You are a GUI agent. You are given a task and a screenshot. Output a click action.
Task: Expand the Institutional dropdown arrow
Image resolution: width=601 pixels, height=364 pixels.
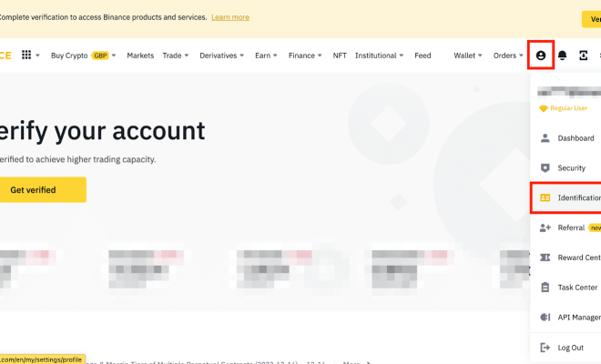tap(402, 56)
